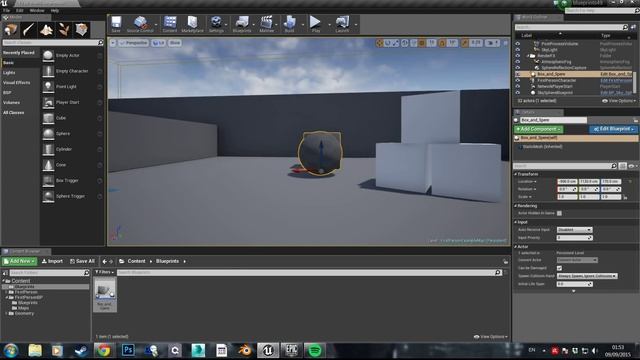This screenshot has width=640, height=360.
Task: Toggle visibility of NetworkPlayerStart actor
Action: tap(518, 87)
